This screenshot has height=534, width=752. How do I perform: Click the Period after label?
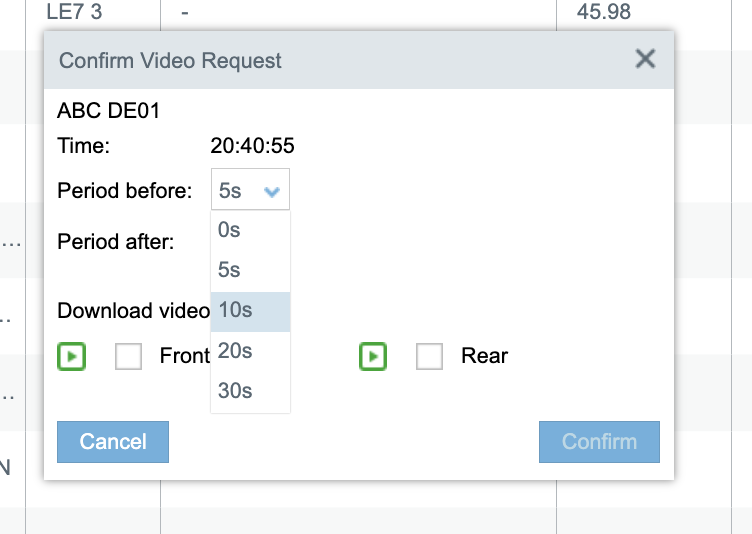116,242
